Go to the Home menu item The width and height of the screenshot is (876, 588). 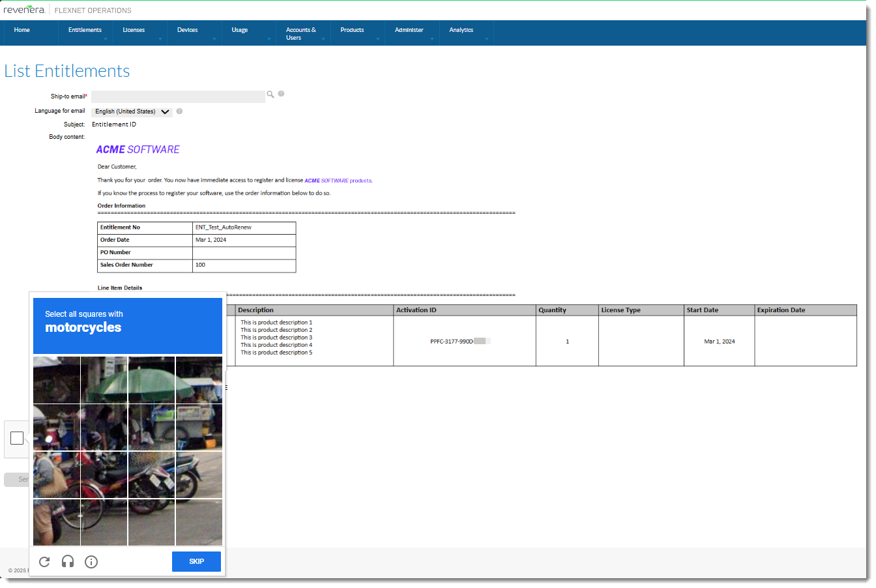click(22, 30)
